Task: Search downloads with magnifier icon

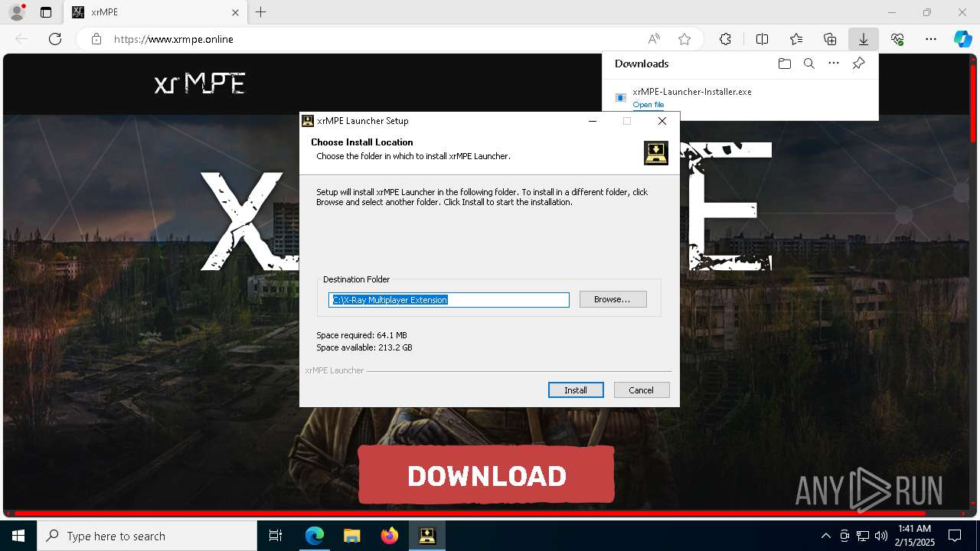Action: click(x=808, y=64)
